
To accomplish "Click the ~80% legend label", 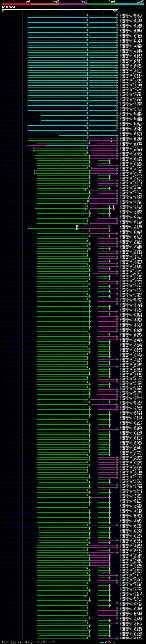I will [x=112, y=2].
